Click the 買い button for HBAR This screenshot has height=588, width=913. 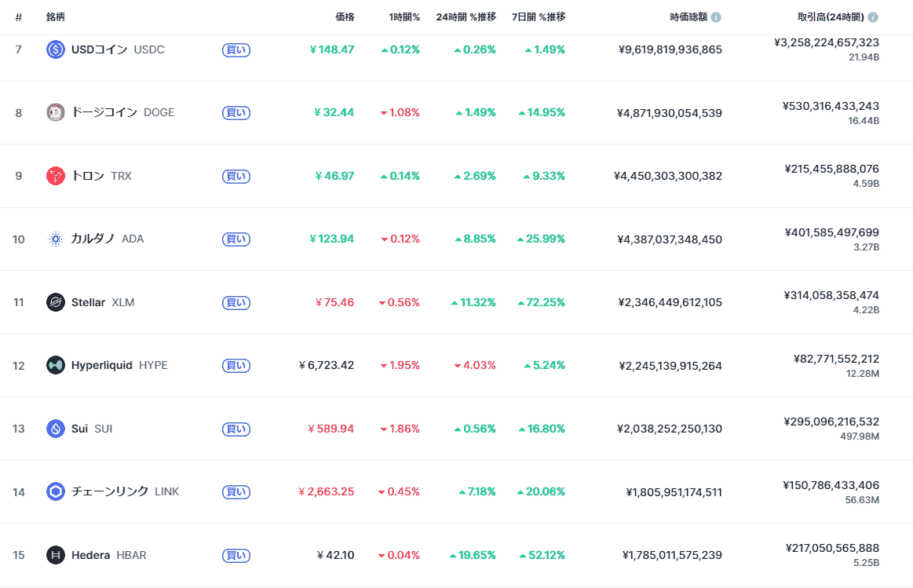click(236, 555)
